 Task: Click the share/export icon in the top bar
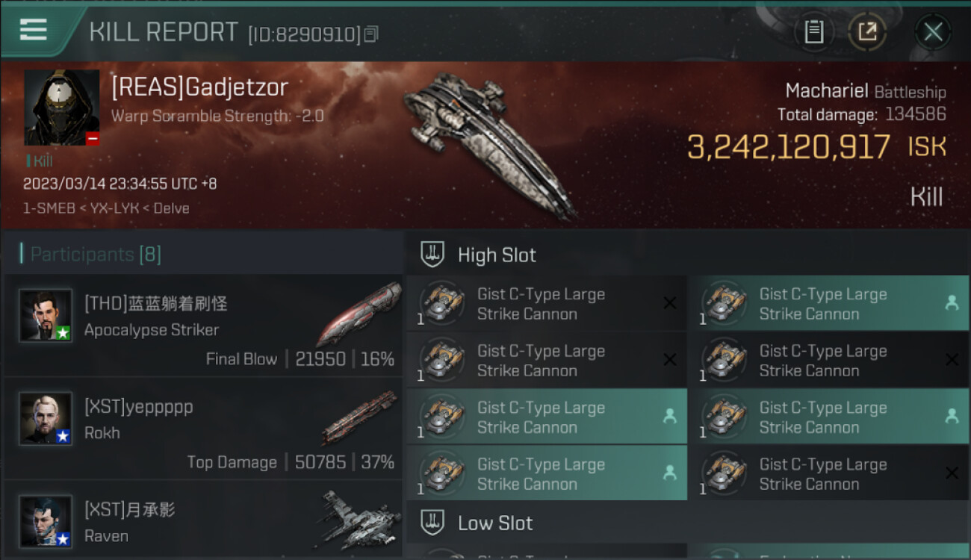tap(867, 32)
